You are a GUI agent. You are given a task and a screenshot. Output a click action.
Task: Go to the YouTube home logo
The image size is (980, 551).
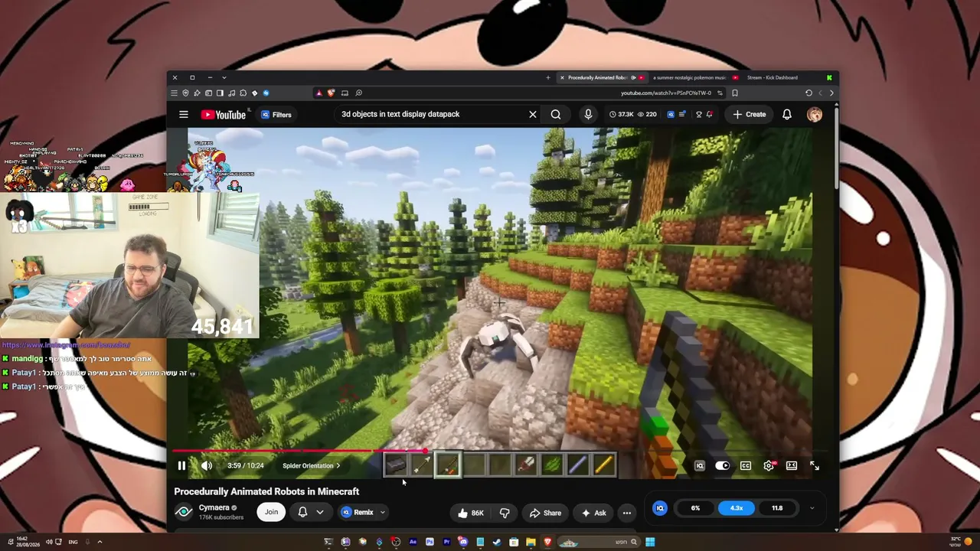point(224,115)
